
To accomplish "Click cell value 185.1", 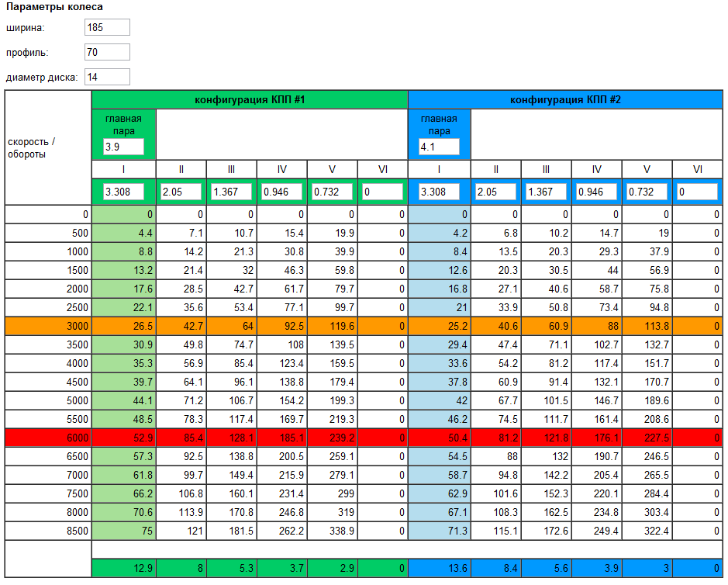I will (x=282, y=438).
